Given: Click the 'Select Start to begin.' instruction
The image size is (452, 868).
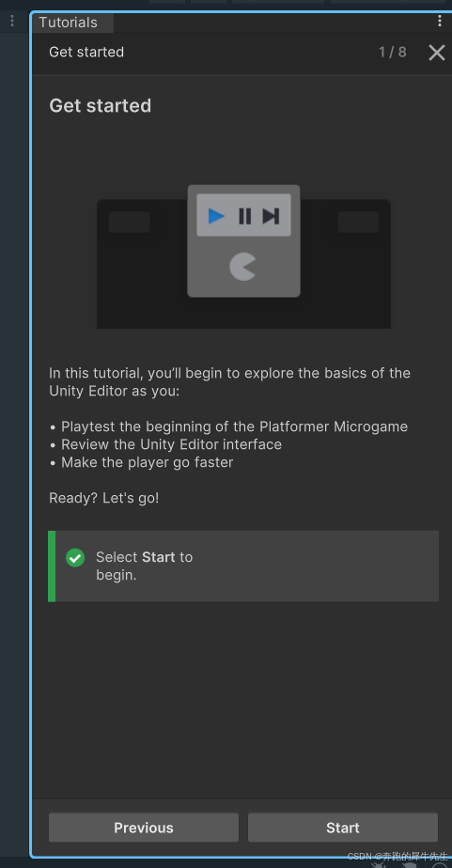Looking at the screenshot, I should [145, 566].
